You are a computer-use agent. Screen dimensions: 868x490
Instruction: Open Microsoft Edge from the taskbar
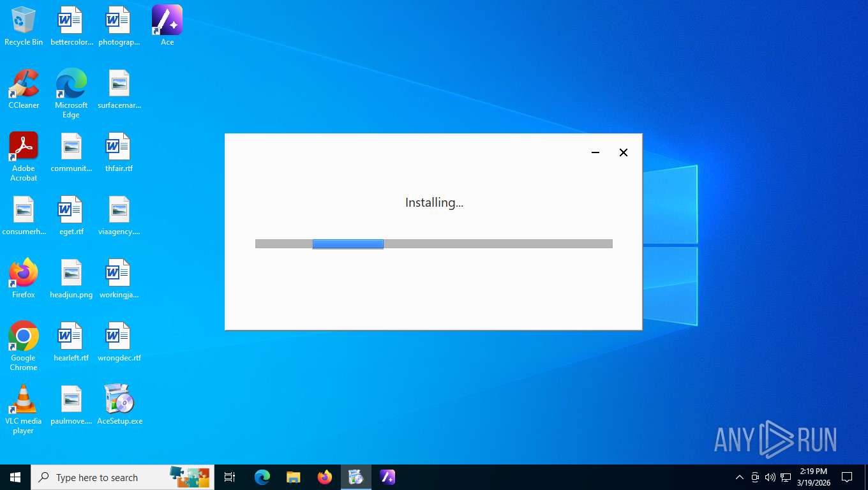pyautogui.click(x=262, y=477)
